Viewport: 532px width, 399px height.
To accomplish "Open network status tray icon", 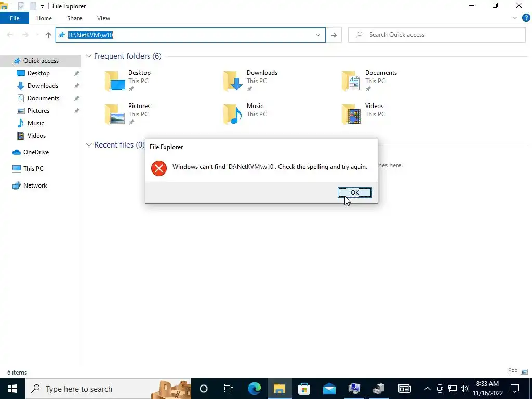I will (453, 389).
